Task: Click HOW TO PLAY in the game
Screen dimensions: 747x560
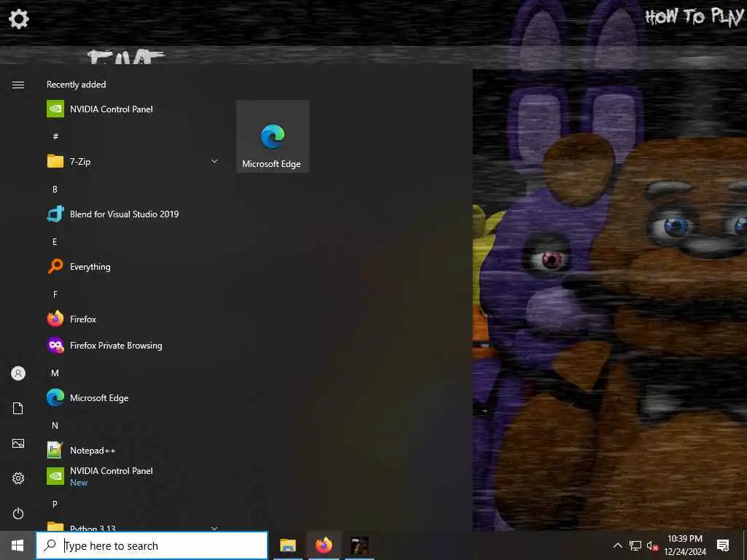Action: (x=694, y=16)
